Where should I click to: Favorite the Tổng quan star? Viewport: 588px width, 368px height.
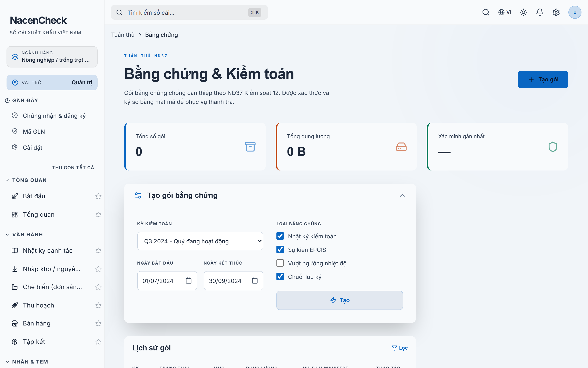click(98, 215)
